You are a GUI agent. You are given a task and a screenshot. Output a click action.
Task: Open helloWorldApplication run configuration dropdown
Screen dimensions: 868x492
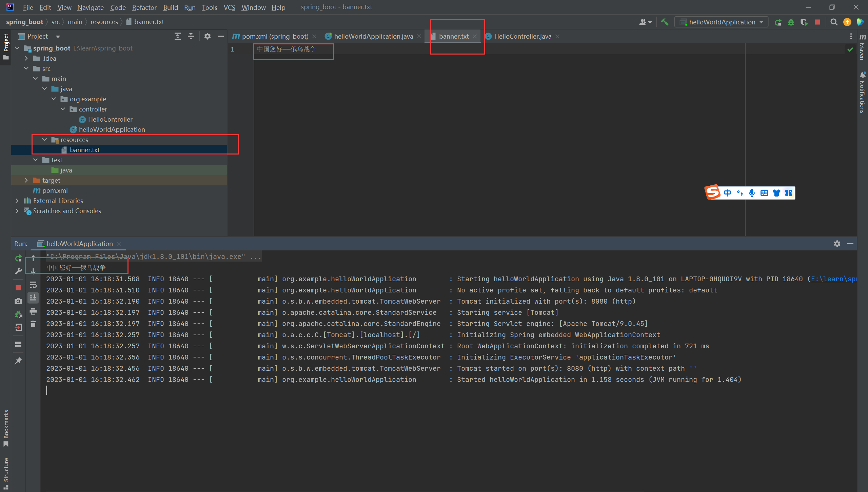722,22
